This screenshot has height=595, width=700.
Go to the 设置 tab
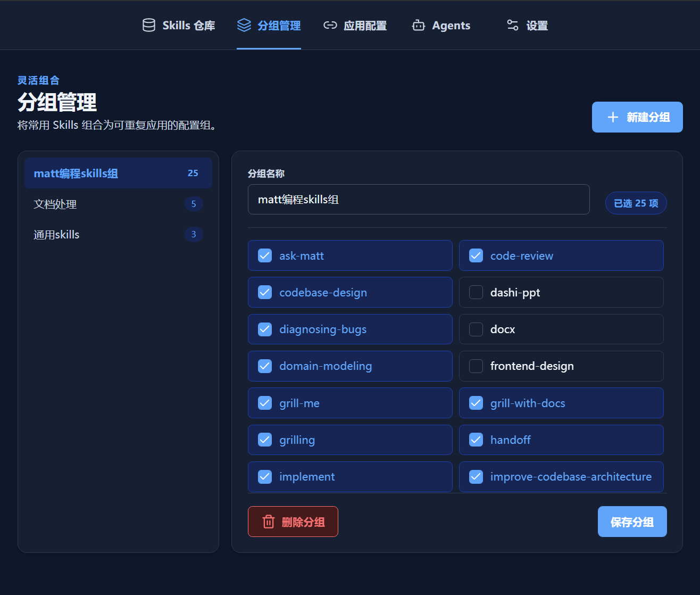(527, 25)
